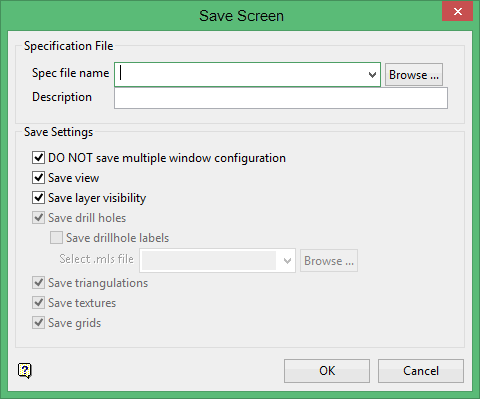Toggle Save grids checkbox

[x=38, y=323]
